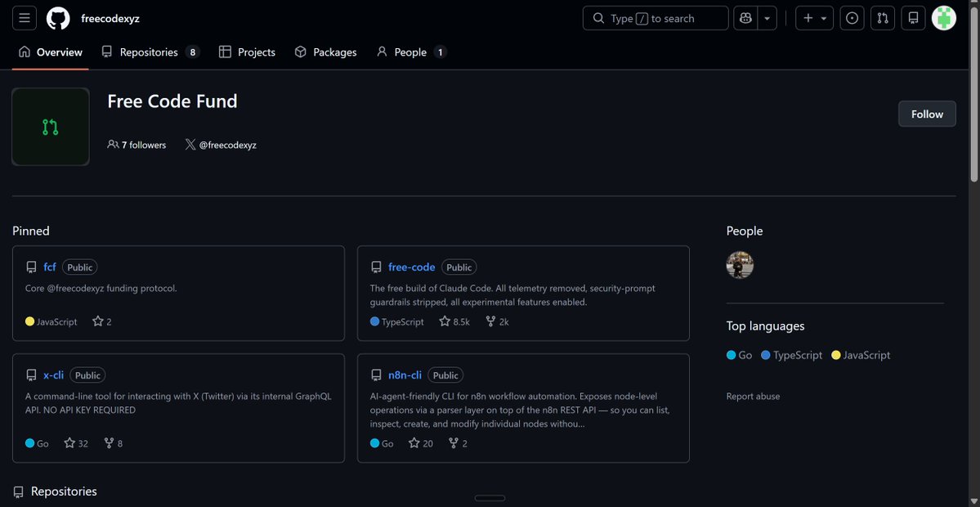Image resolution: width=980 pixels, height=507 pixels.
Task: Click the Repositories section heading icon
Action: [19, 491]
